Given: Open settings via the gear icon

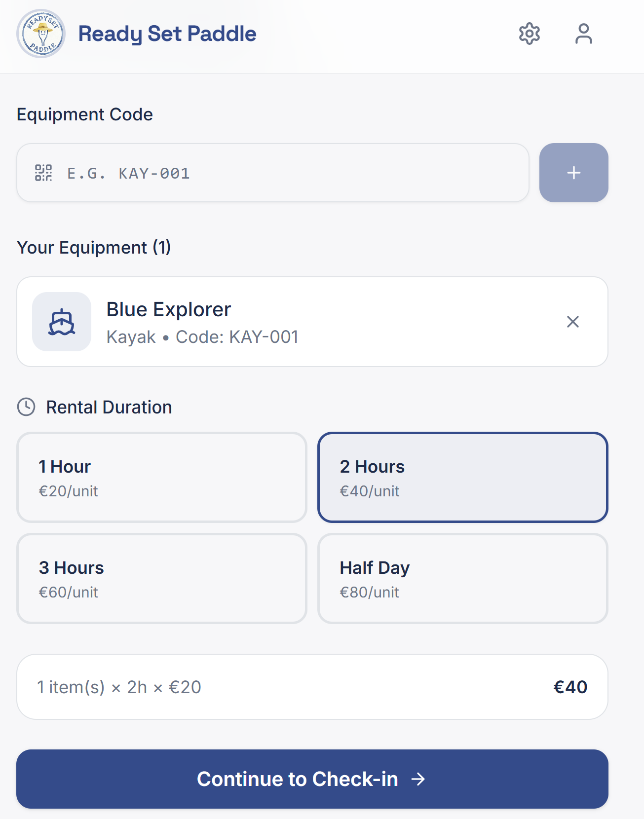Looking at the screenshot, I should pos(529,34).
